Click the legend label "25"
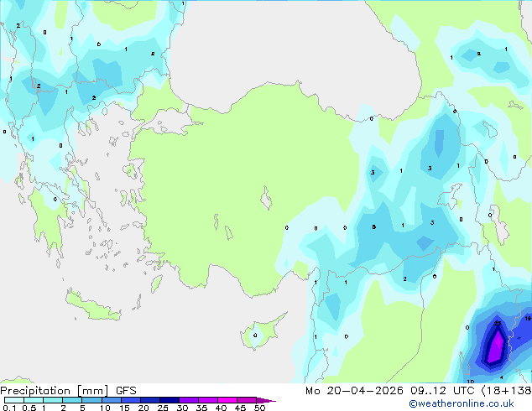Screen dimensions: 532x411 click(163, 408)
